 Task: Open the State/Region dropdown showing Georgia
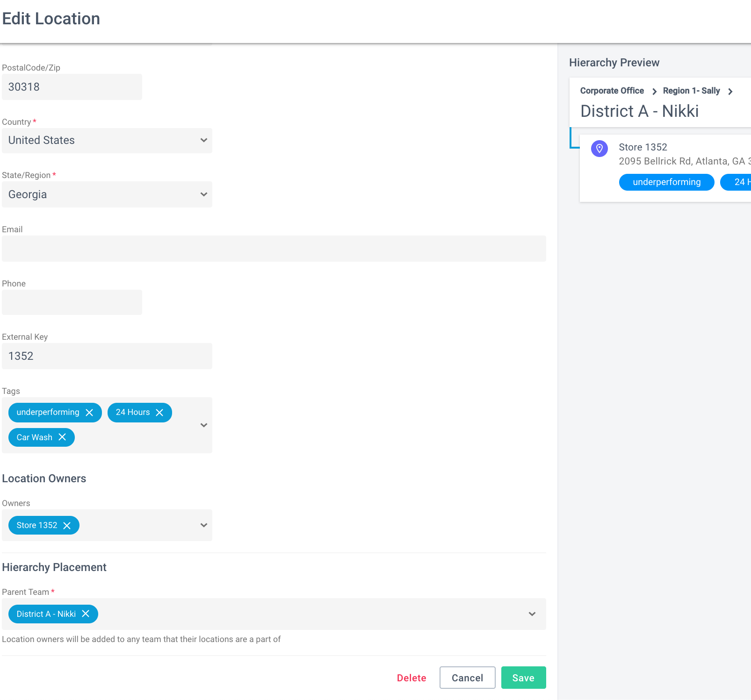[107, 194]
